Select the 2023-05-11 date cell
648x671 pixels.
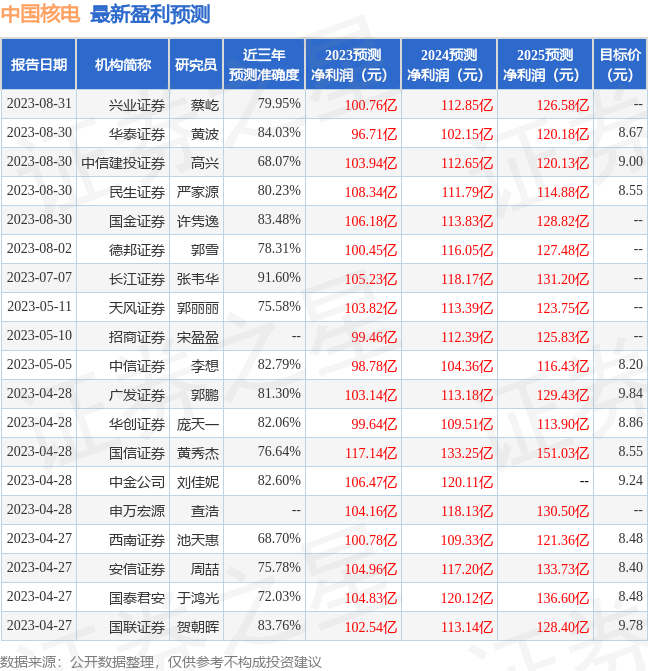pyautogui.click(x=39, y=307)
